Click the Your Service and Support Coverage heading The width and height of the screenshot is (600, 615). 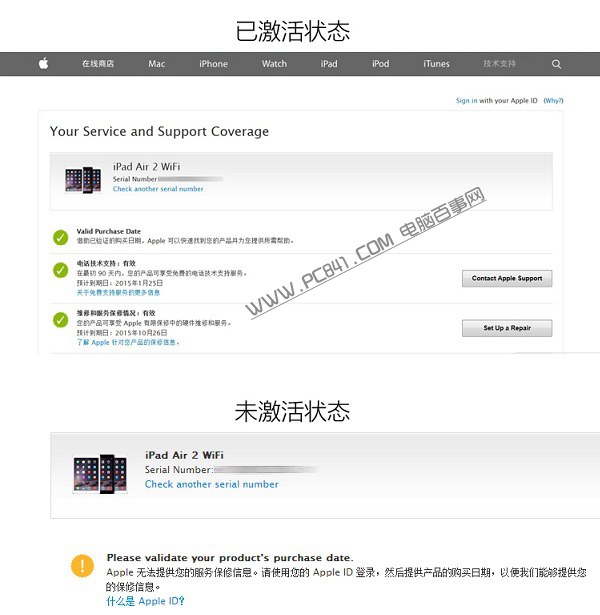click(159, 131)
